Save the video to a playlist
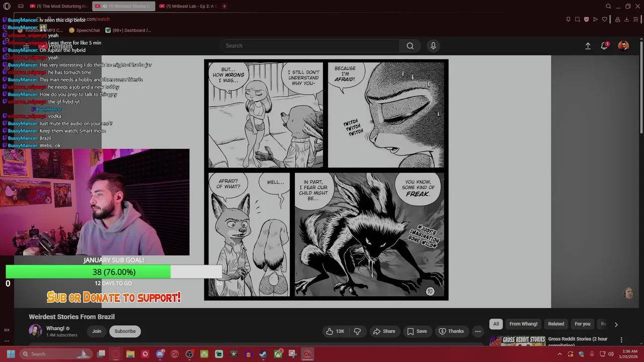This screenshot has height=362, width=644. [417, 331]
